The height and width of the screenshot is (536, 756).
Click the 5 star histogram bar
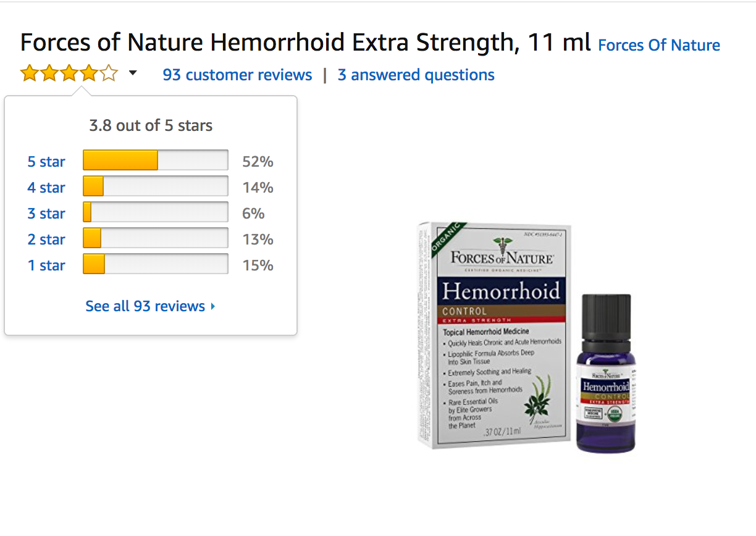[x=156, y=161]
